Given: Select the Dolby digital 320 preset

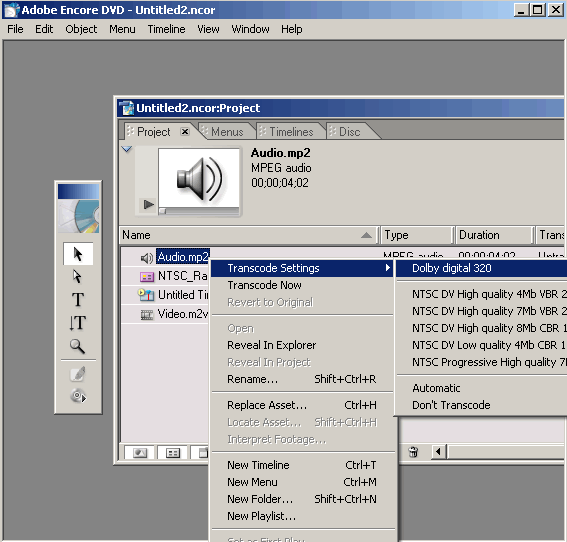Looking at the screenshot, I should [482, 268].
